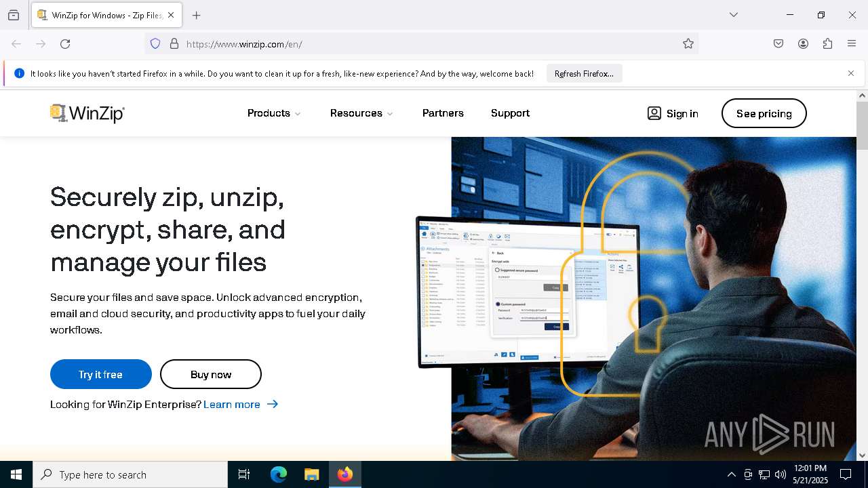This screenshot has height=488, width=868.
Task: Click the taskbar search box
Action: tap(130, 474)
